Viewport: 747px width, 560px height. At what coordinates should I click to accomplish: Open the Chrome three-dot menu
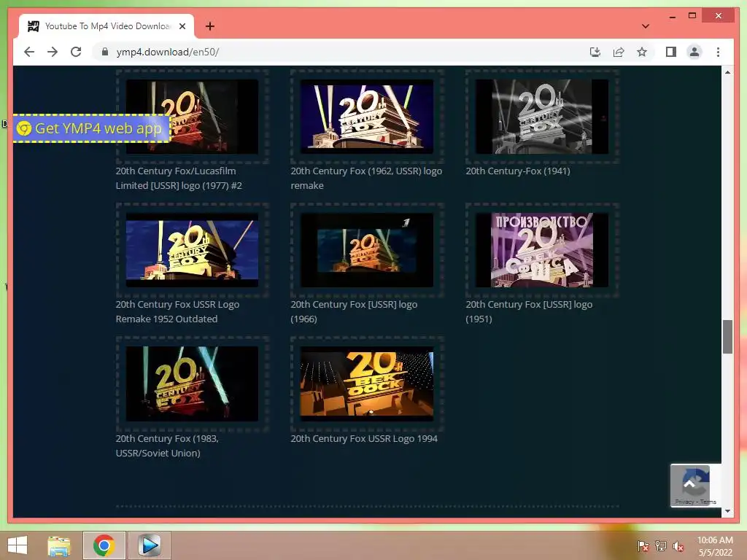tap(718, 52)
